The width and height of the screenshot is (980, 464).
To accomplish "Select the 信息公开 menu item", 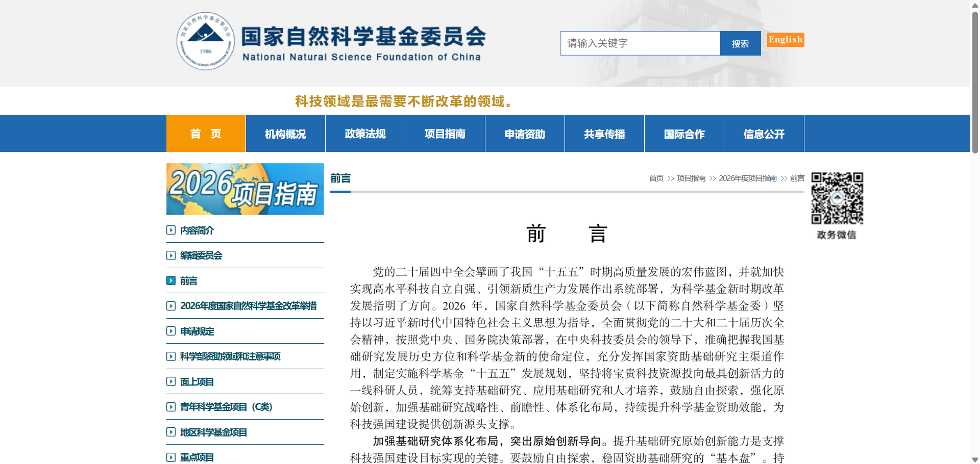I will (x=764, y=134).
